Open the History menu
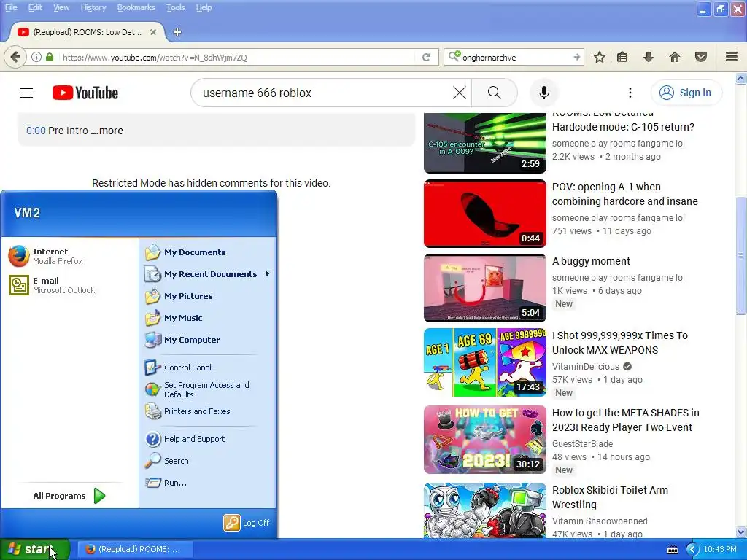Screen dimensions: 747x560 (93, 7)
